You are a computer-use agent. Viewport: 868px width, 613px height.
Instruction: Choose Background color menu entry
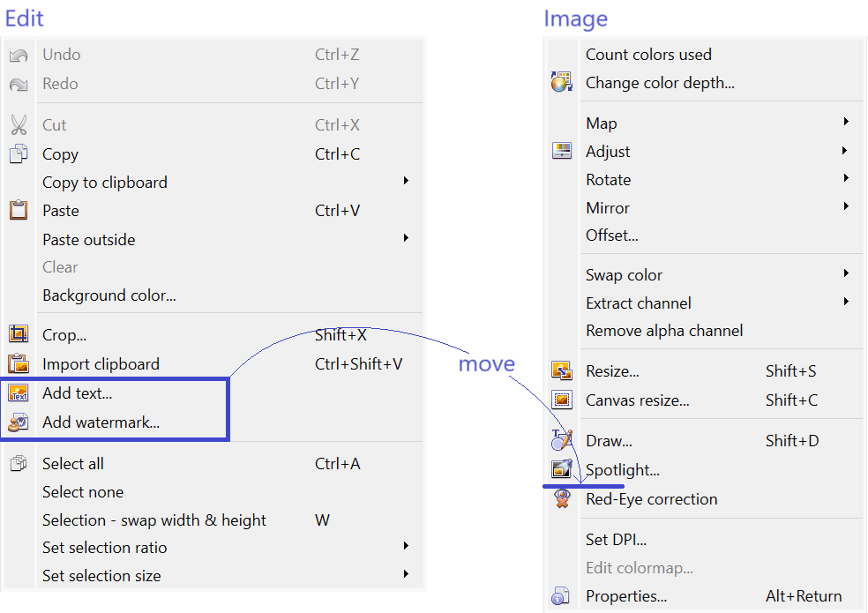(109, 295)
